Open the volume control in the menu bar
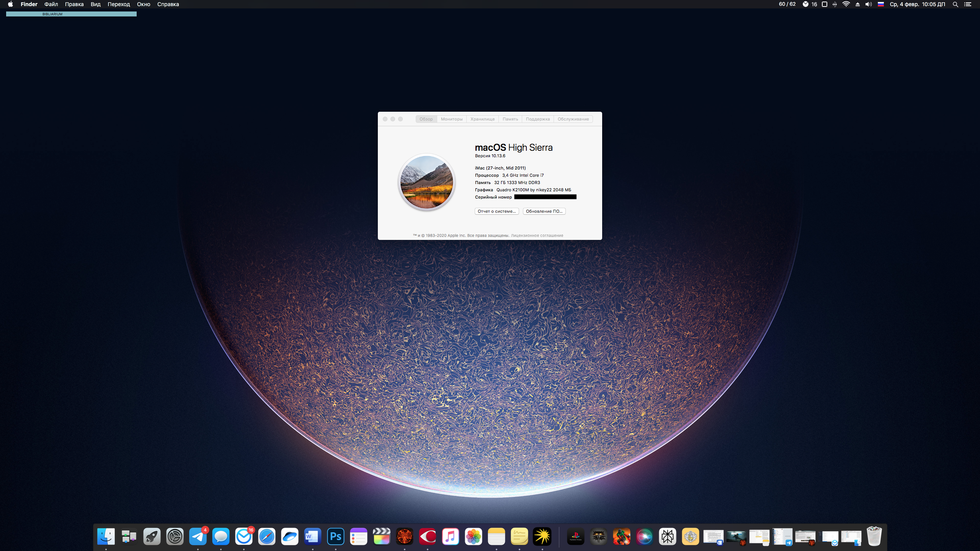Viewport: 980px width, 551px height. click(x=869, y=4)
